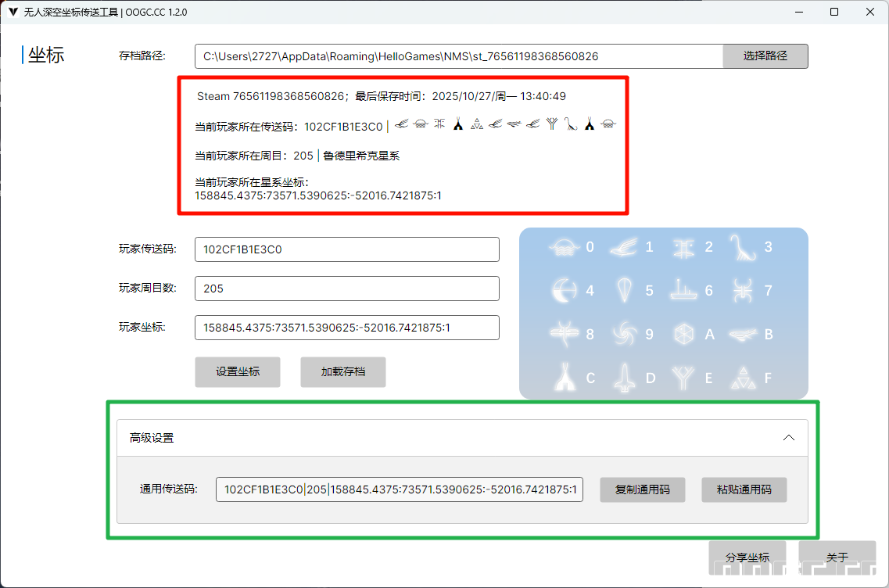Click 加载存档 to load save
The image size is (889, 588).
(x=343, y=372)
